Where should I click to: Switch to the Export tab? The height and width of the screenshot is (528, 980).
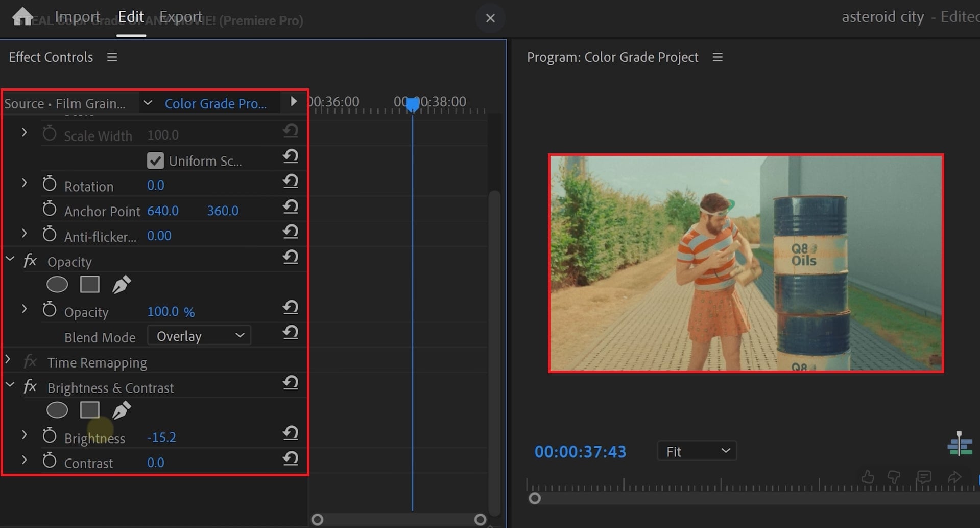(181, 16)
